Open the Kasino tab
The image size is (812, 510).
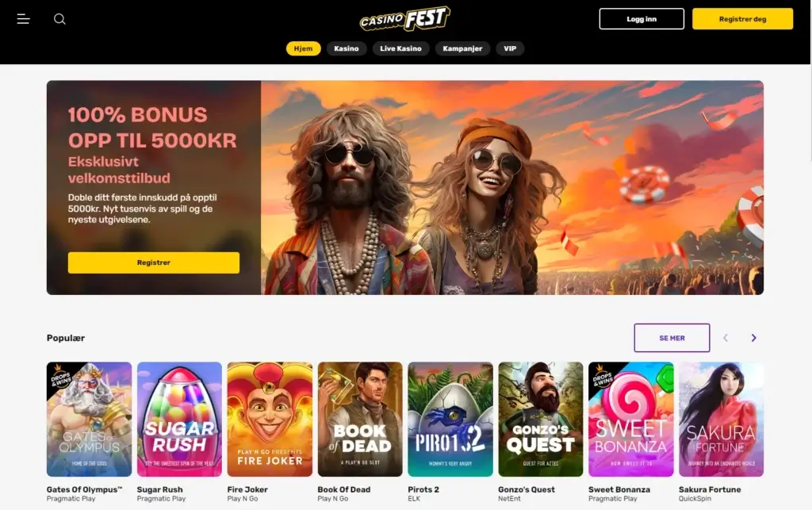[x=346, y=48]
